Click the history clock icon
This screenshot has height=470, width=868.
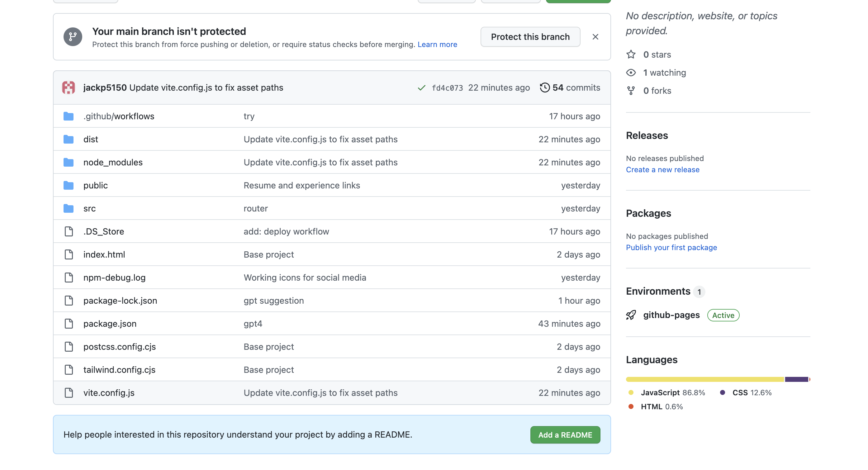pos(544,88)
